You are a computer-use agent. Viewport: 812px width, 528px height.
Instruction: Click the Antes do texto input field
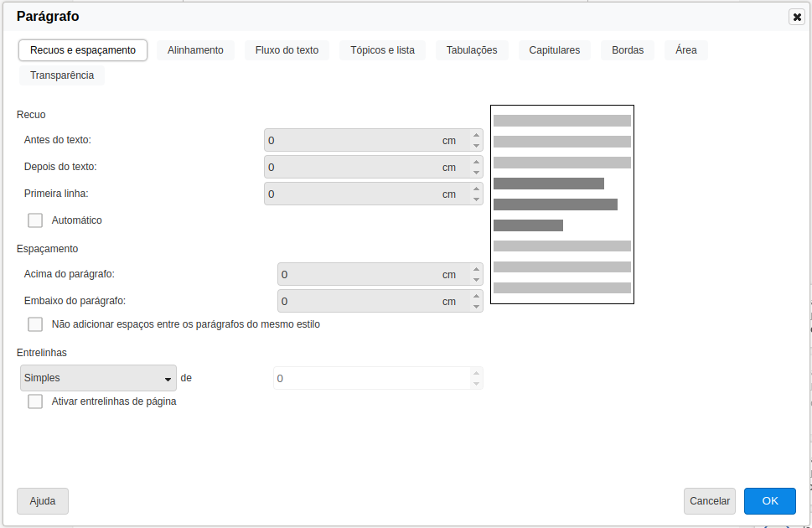[x=352, y=141]
